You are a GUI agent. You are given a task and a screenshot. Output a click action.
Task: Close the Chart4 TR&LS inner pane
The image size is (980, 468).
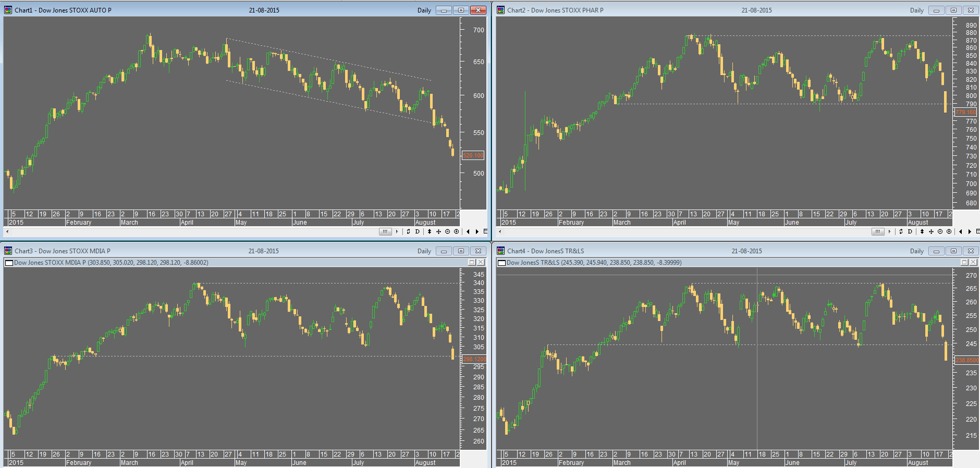pos(973,263)
